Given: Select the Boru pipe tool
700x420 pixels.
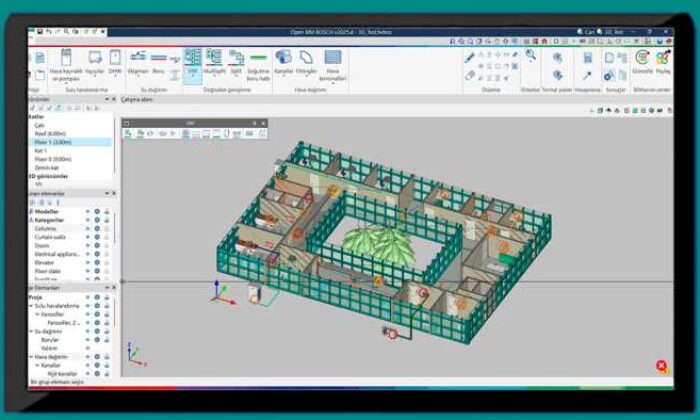Looking at the screenshot, I should 158,62.
